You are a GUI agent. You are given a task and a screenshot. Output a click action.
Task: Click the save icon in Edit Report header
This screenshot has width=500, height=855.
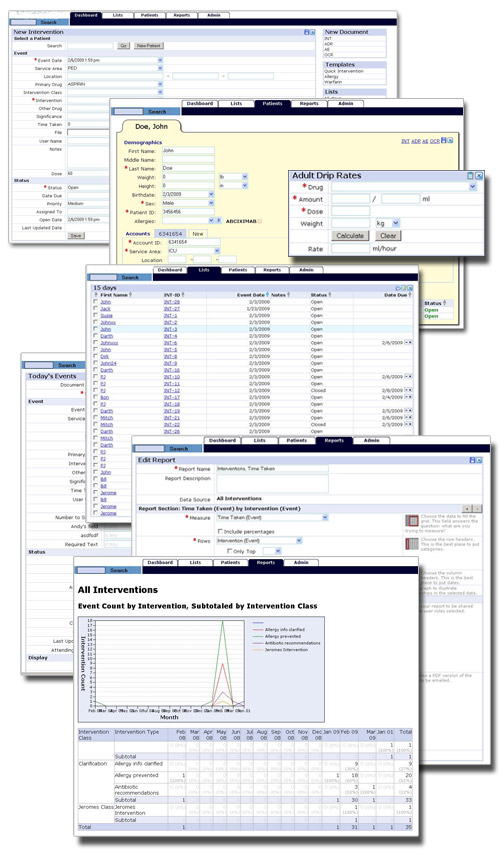click(472, 460)
